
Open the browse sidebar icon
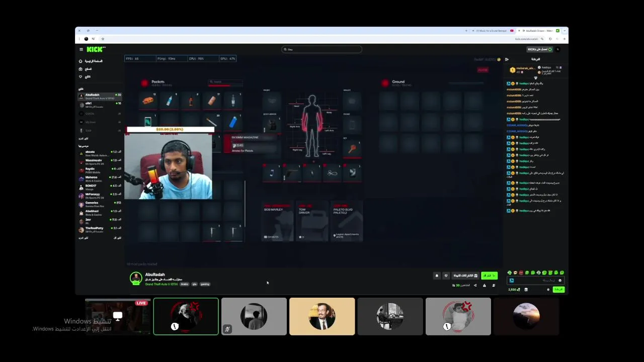pyautogui.click(x=80, y=69)
